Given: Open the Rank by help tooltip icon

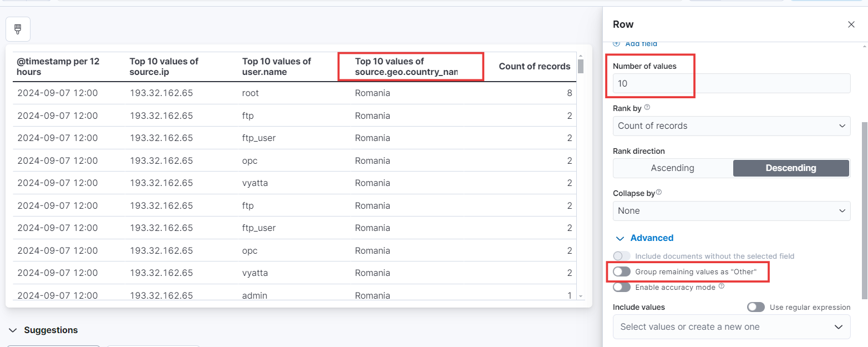Looking at the screenshot, I should [647, 108].
